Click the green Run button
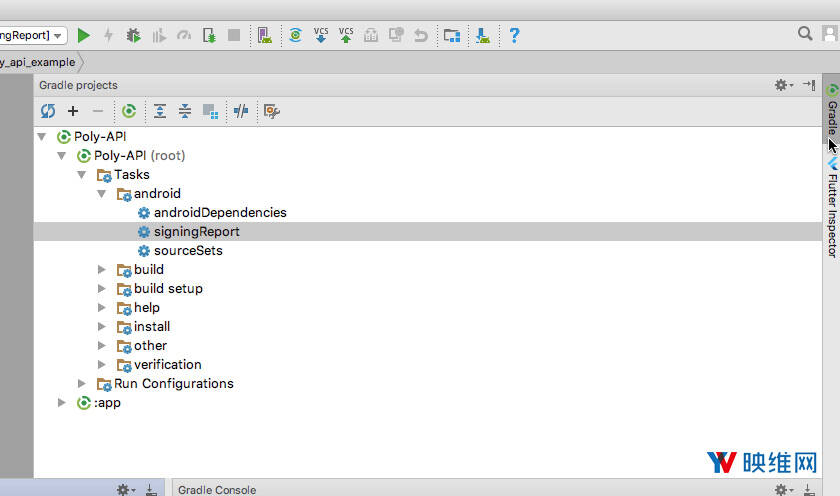 pos(84,35)
